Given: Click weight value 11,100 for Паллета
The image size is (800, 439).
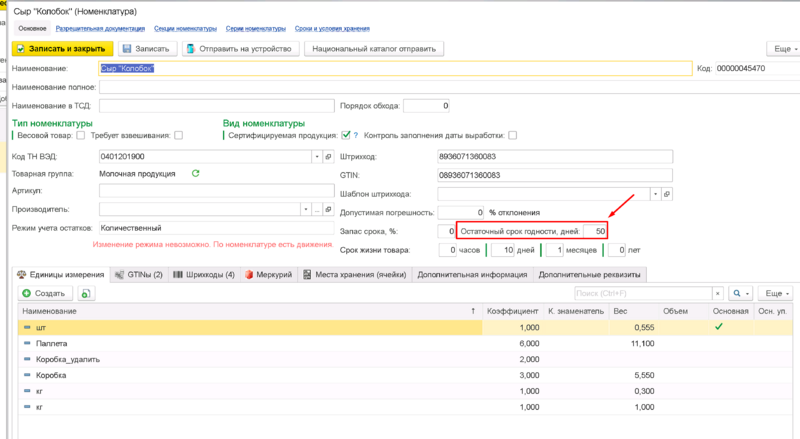Looking at the screenshot, I should click(642, 344).
